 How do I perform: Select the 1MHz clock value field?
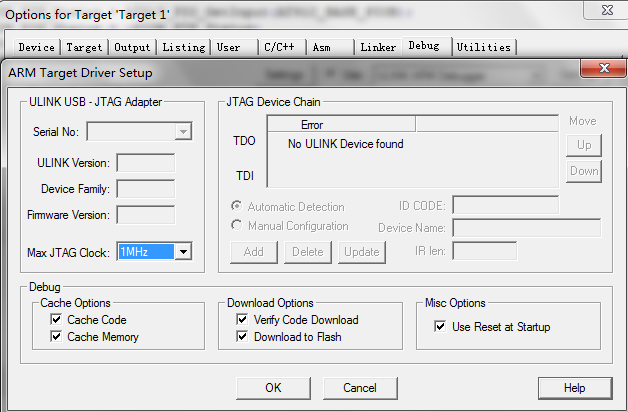coord(146,252)
